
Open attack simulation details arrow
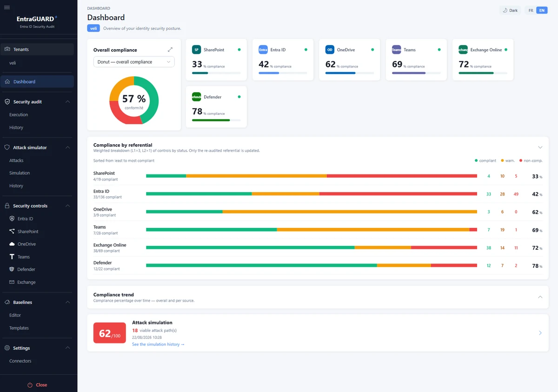540,333
